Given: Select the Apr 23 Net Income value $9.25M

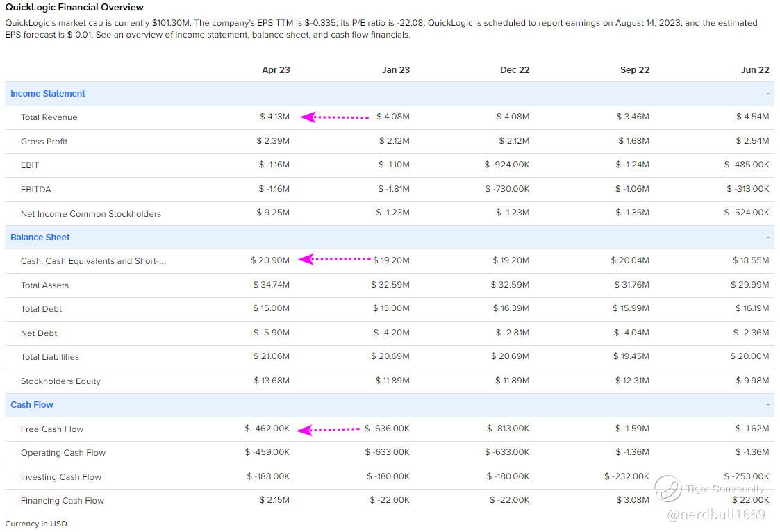Looking at the screenshot, I should (273, 213).
